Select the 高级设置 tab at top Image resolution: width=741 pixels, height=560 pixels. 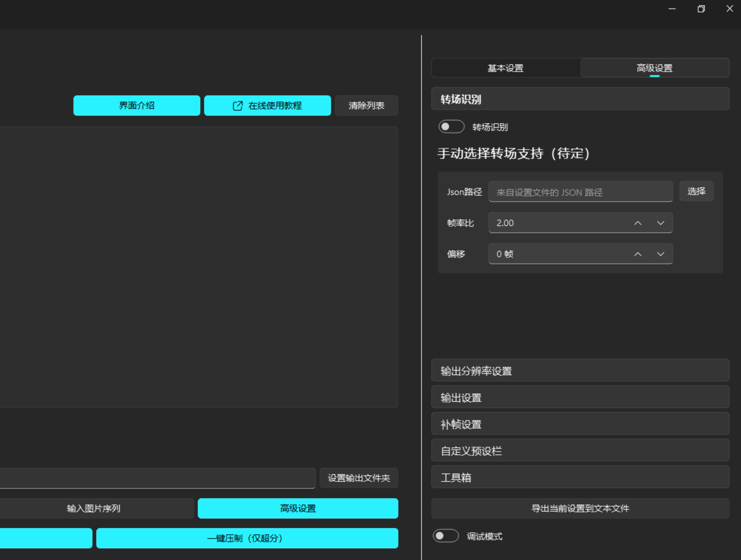pyautogui.click(x=654, y=68)
